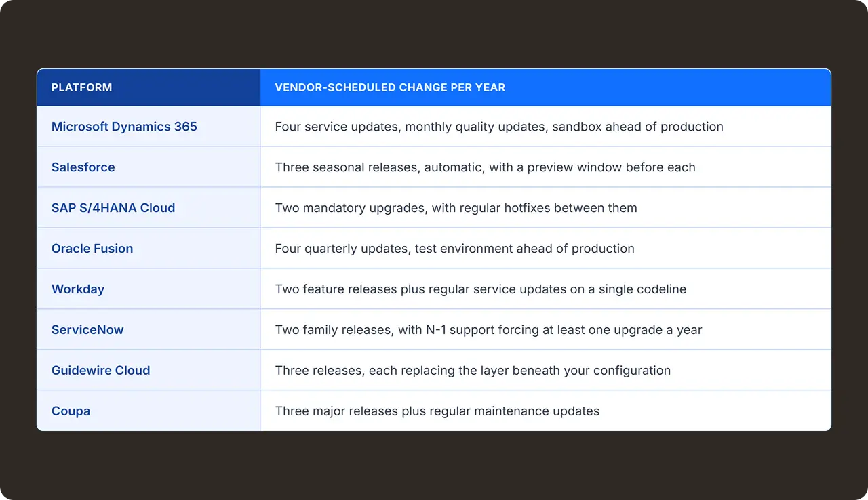Select the Salesforce platform cell
Screen dimensions: 868x500
(x=149, y=167)
